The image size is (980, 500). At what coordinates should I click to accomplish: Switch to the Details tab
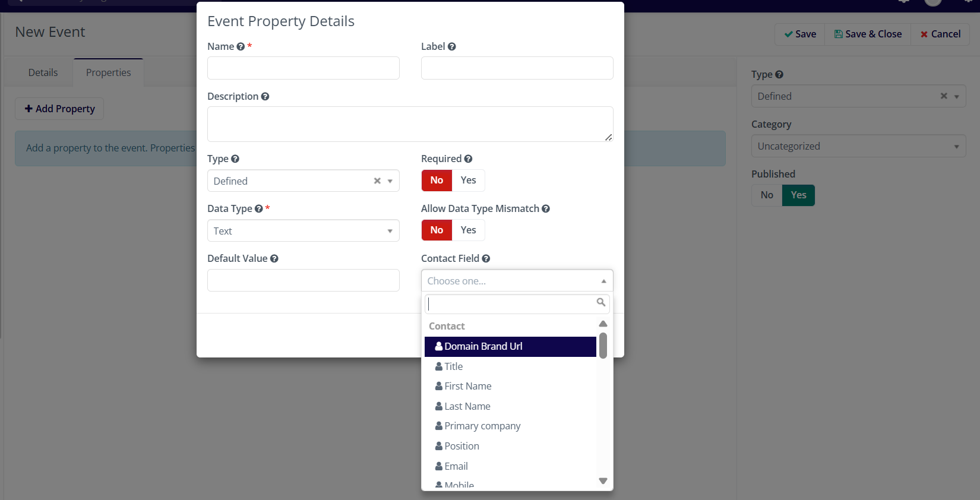[43, 73]
